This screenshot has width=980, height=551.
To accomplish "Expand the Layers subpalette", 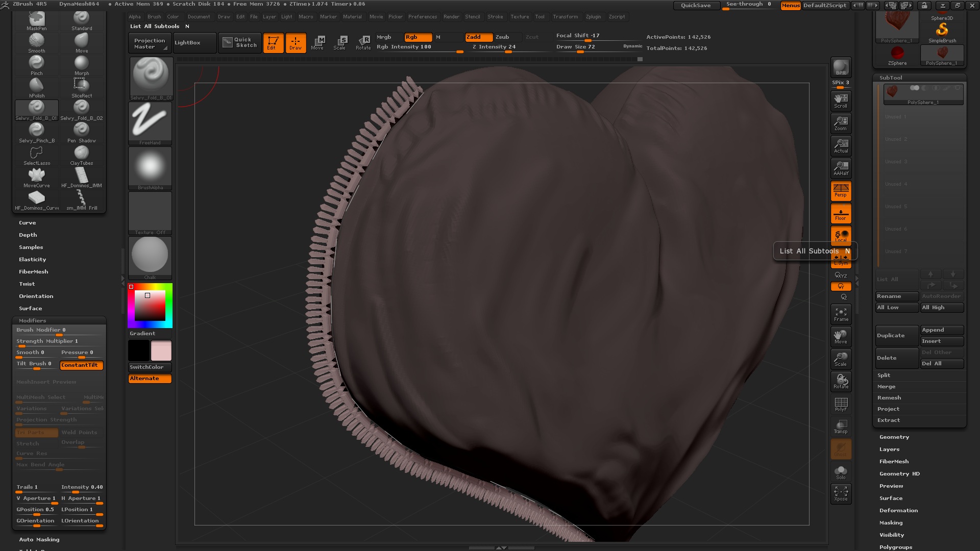I will click(890, 449).
